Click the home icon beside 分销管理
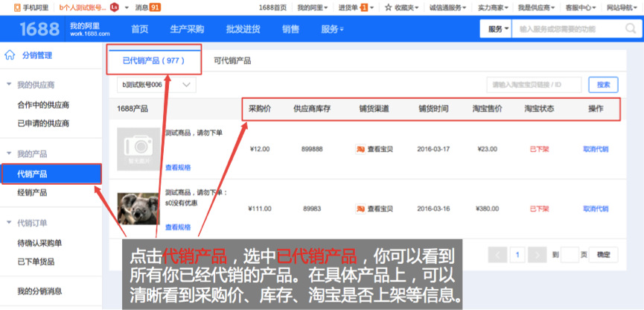This screenshot has height=310, width=644. pos(10,55)
